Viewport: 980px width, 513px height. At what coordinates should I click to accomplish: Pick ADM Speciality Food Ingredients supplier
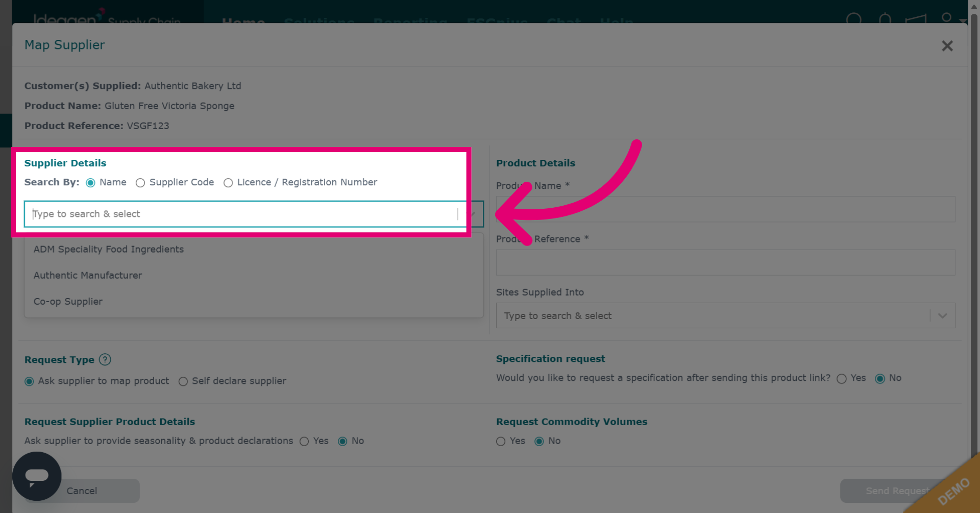tap(254, 249)
